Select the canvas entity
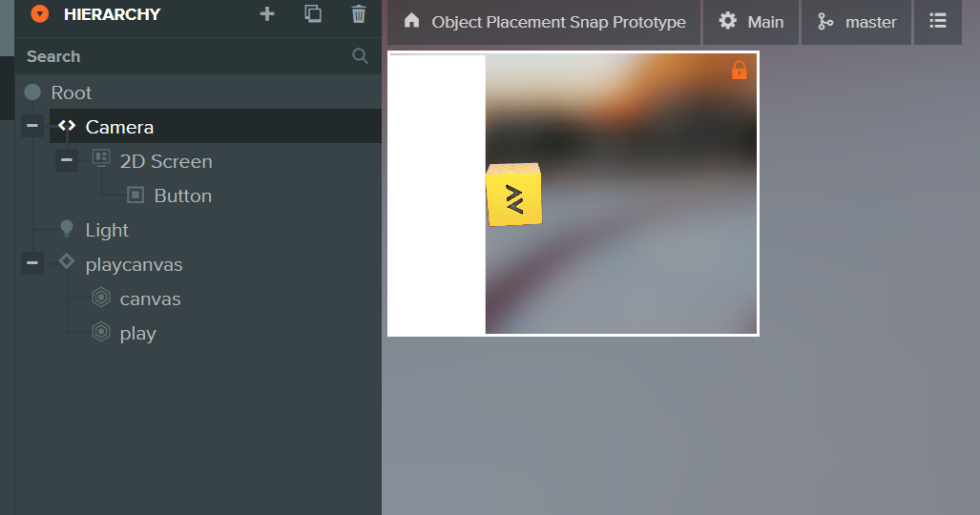 point(150,299)
